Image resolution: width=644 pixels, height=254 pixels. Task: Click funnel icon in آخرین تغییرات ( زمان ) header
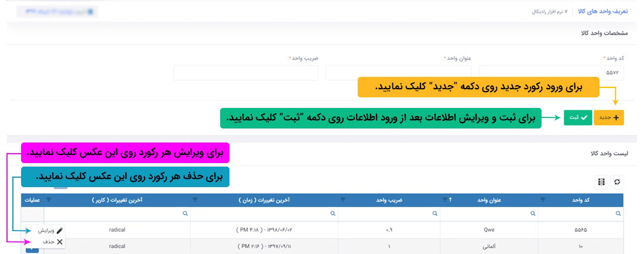click(x=196, y=199)
